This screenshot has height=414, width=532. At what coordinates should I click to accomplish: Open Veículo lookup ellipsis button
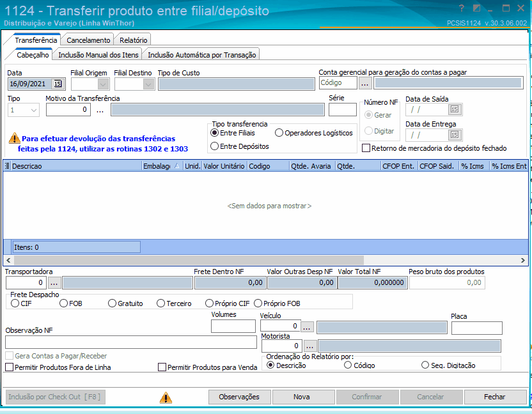307,326
